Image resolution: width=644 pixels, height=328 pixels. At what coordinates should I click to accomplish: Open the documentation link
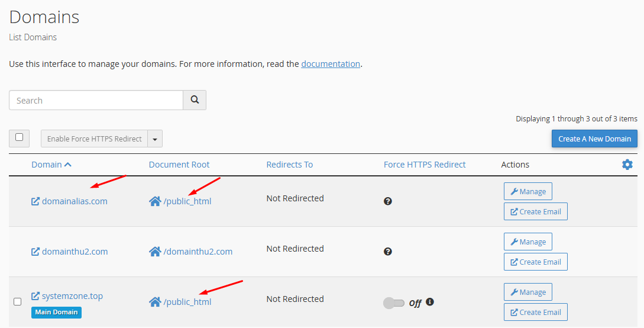tap(331, 64)
